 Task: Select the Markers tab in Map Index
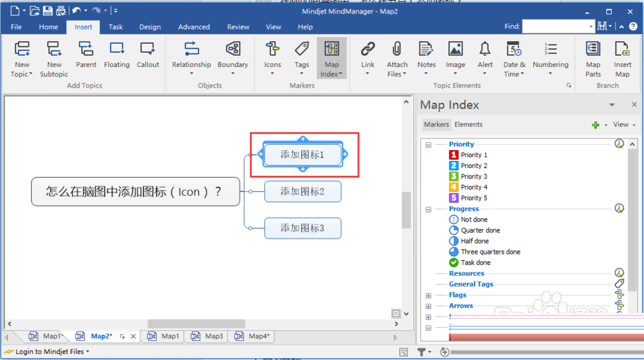436,124
